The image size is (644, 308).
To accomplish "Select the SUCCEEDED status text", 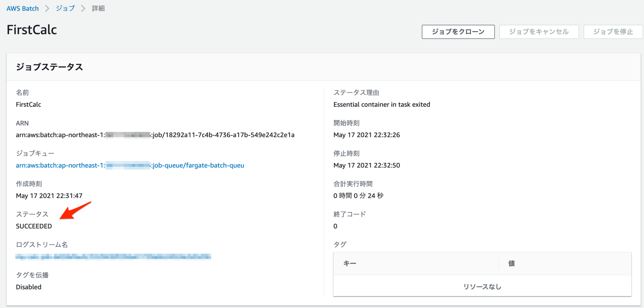I will 34,226.
